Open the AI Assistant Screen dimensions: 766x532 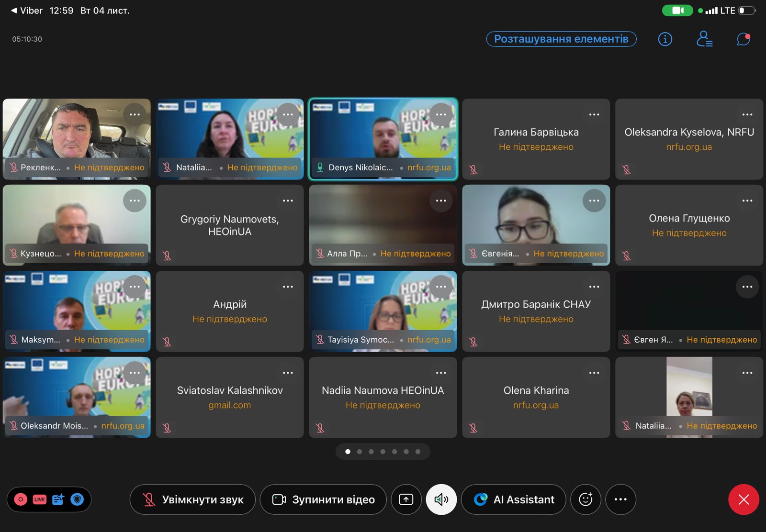click(514, 499)
